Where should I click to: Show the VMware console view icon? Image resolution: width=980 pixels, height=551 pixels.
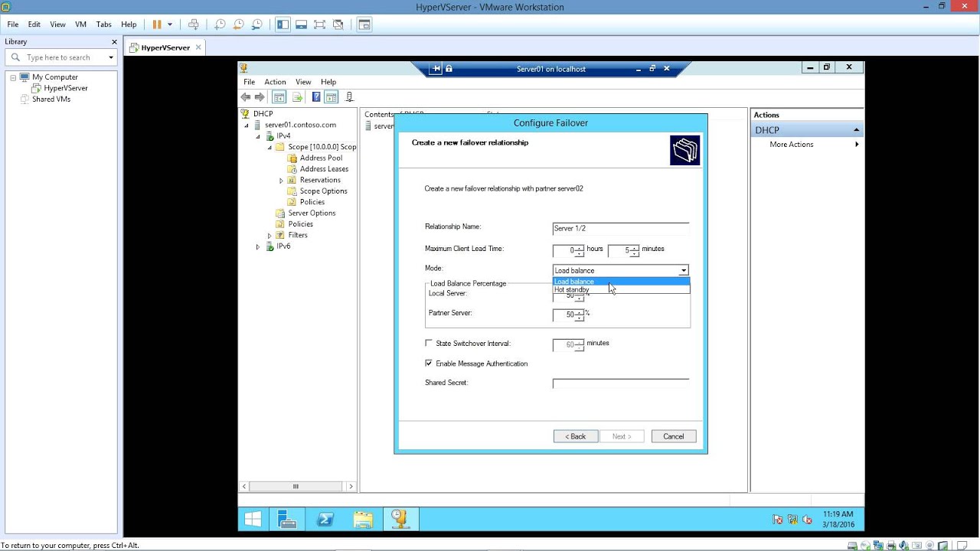pos(364,24)
